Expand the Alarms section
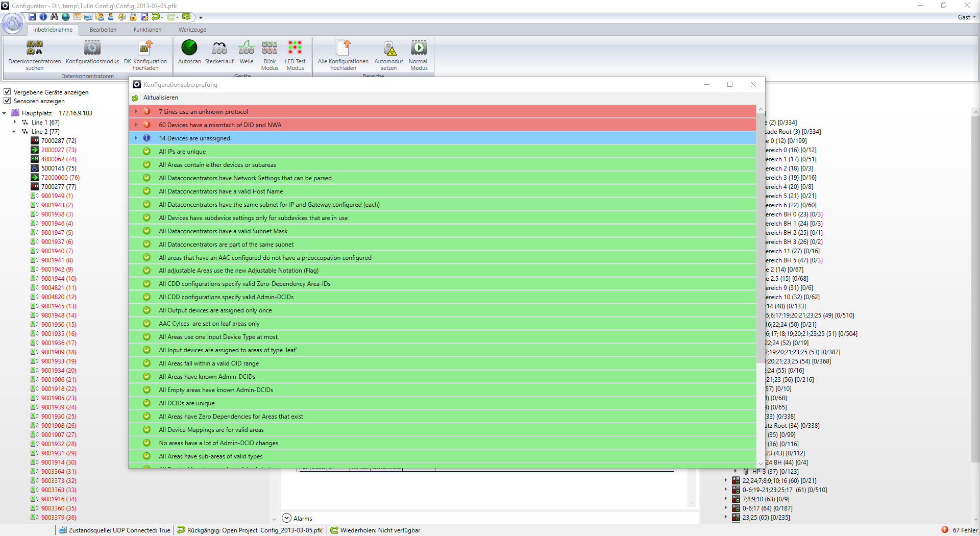The height and width of the screenshot is (536, 980). click(x=287, y=518)
